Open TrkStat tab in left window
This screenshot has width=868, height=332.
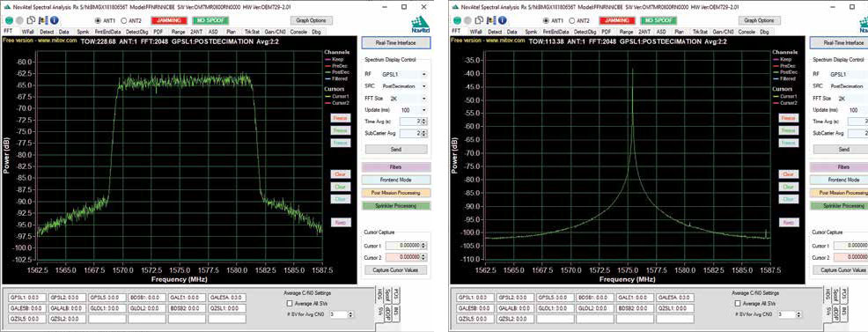point(253,32)
